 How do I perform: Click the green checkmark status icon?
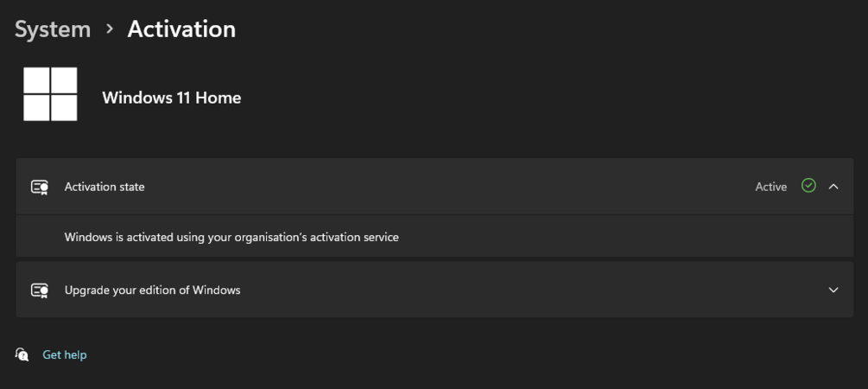coord(808,186)
